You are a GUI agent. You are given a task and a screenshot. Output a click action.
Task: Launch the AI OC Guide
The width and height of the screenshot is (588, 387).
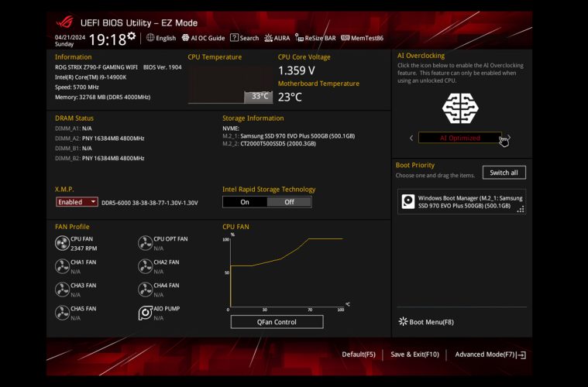pos(203,38)
